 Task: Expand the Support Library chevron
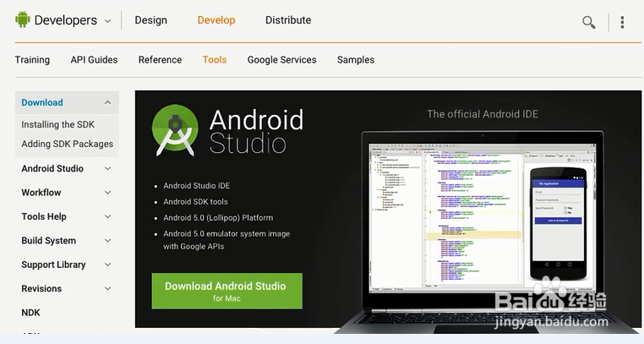pyautogui.click(x=107, y=265)
